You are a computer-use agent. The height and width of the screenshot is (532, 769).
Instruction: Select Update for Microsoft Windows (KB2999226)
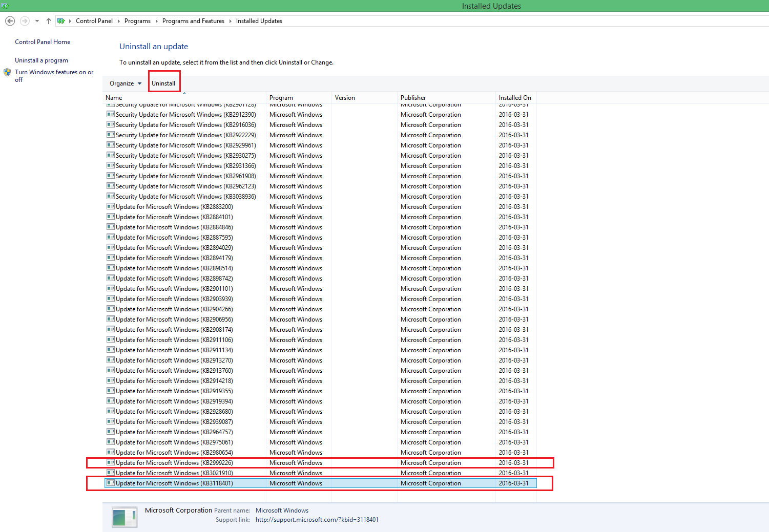[x=321, y=463]
